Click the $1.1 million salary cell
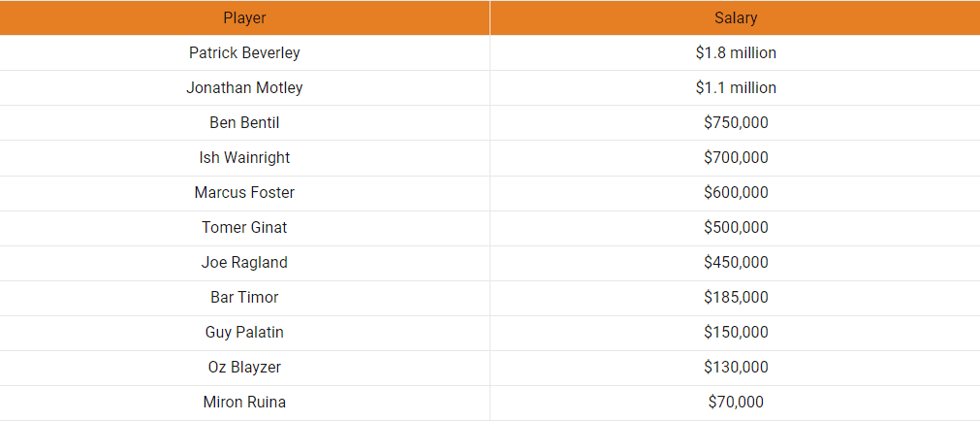The image size is (980, 421). (736, 87)
